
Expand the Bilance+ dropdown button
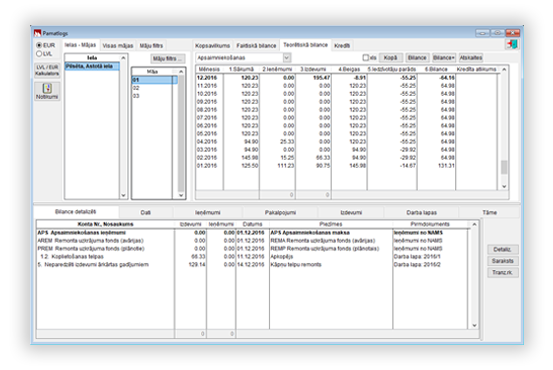[x=444, y=57]
